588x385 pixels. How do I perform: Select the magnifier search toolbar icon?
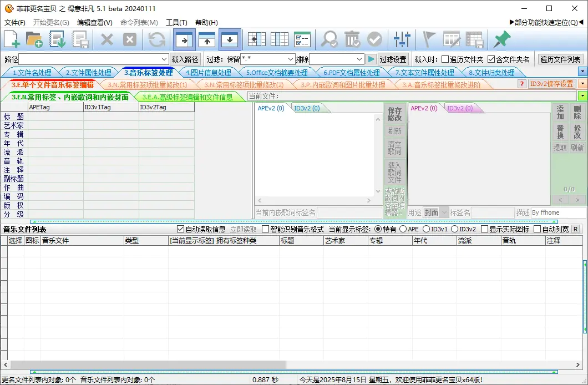pyautogui.click(x=328, y=39)
